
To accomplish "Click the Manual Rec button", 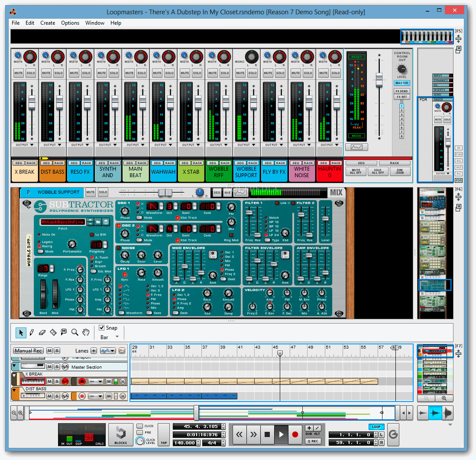I will 28,350.
